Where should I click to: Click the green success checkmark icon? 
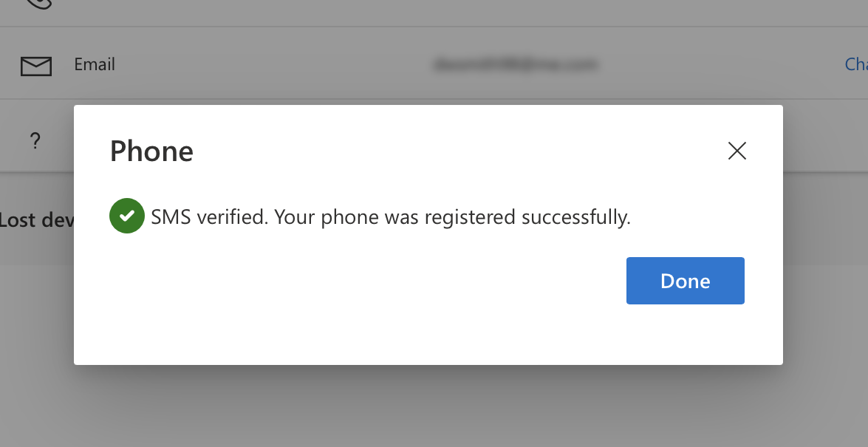tap(127, 216)
